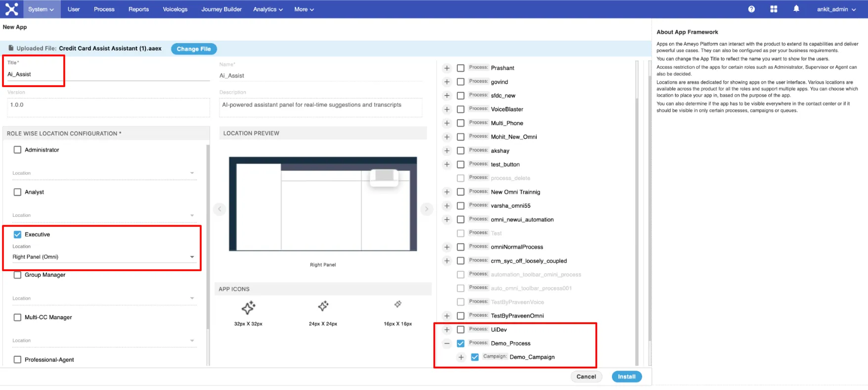
Task: Click the Install button
Action: [x=627, y=377]
